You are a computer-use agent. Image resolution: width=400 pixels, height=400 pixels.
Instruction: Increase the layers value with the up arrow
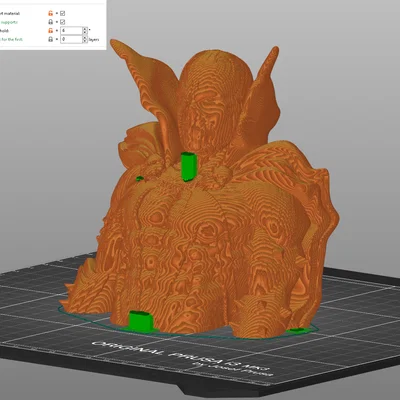85,38
